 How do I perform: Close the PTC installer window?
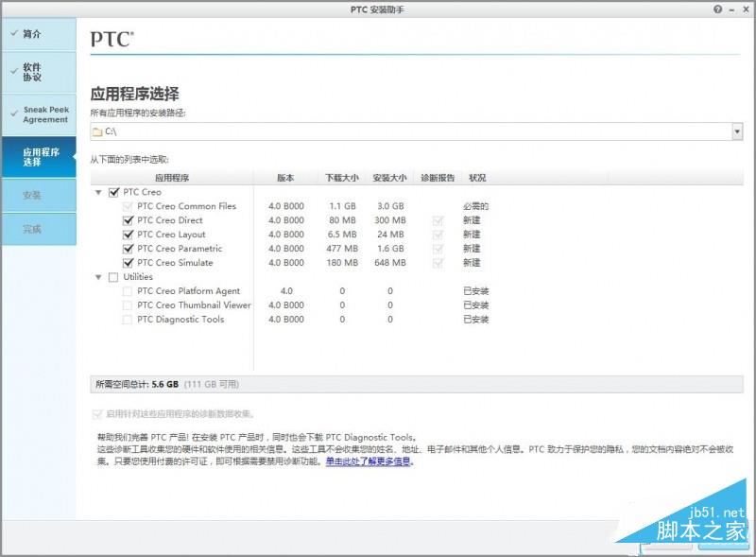click(x=746, y=9)
